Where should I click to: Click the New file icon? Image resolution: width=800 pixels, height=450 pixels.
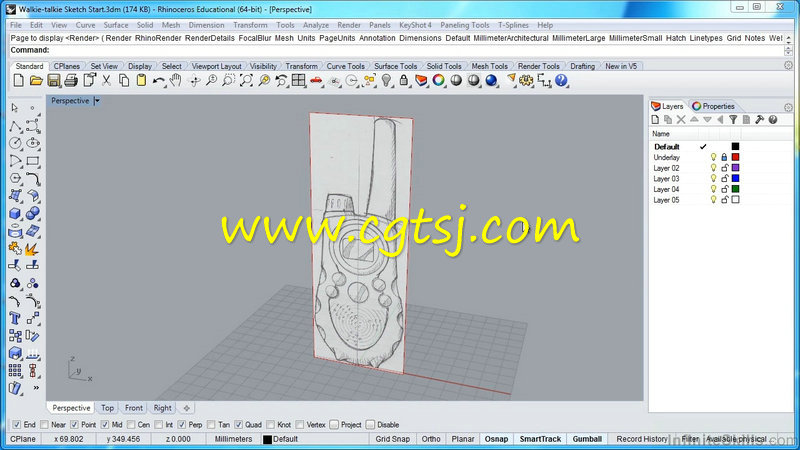tap(19, 81)
